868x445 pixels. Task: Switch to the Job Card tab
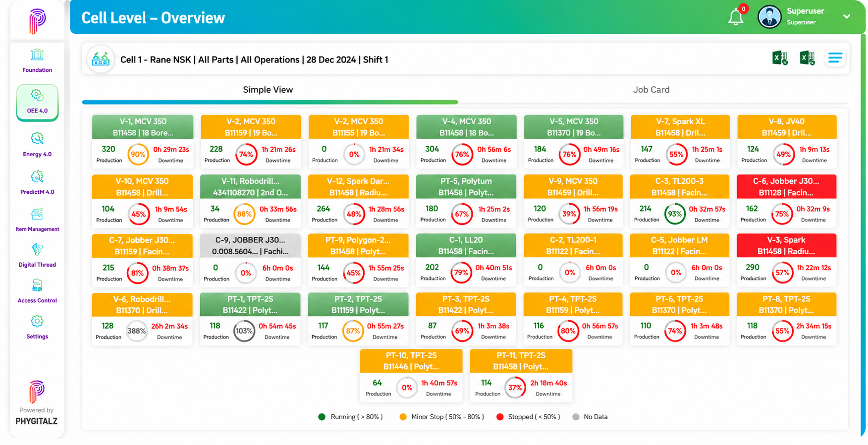[x=651, y=90]
